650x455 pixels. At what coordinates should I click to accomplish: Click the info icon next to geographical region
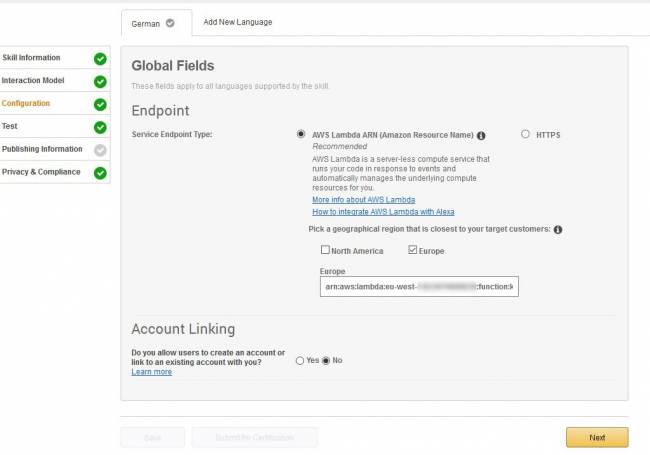click(x=557, y=230)
